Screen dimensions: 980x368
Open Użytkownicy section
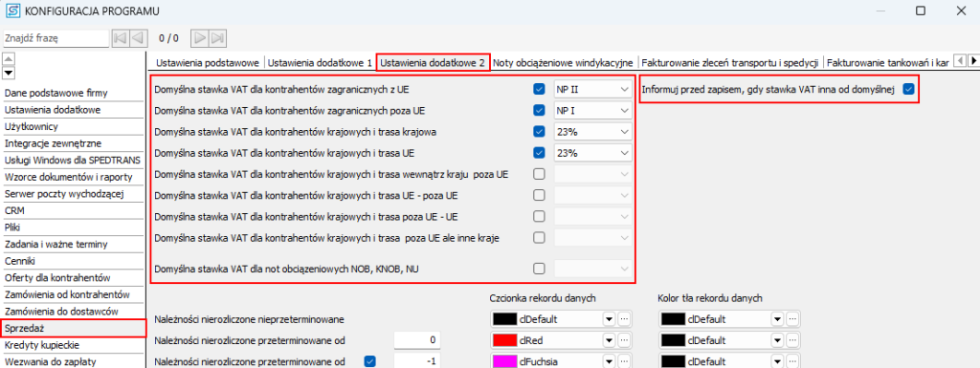click(74, 126)
